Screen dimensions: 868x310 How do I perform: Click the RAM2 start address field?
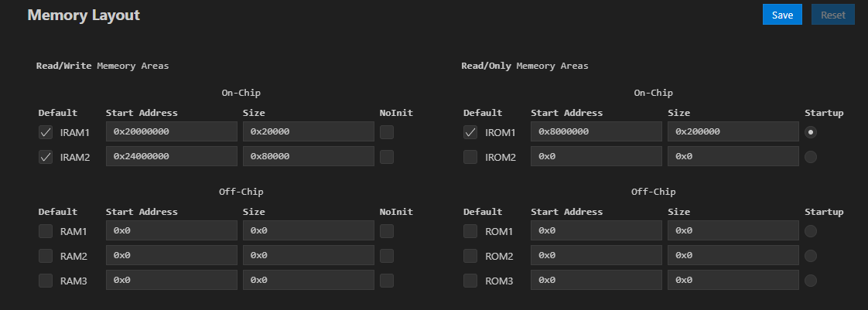(x=171, y=256)
